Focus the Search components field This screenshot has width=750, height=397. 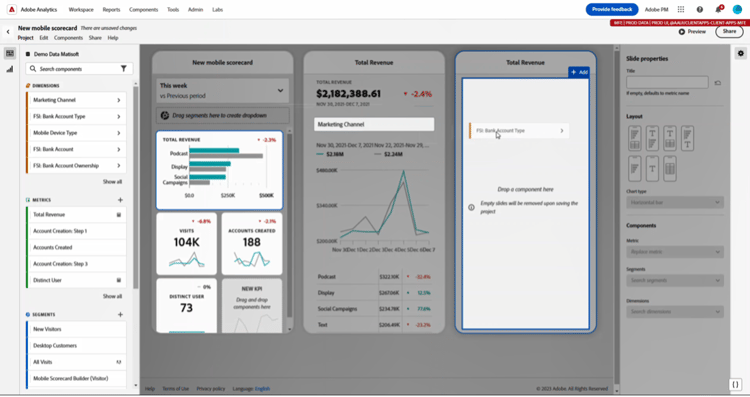(x=79, y=69)
